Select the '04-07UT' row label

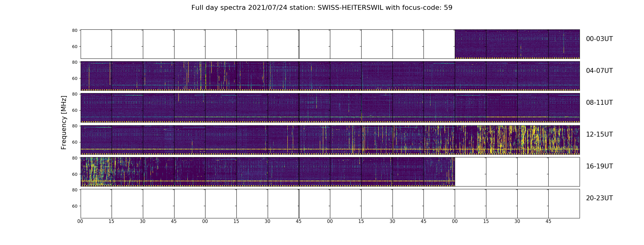click(599, 71)
